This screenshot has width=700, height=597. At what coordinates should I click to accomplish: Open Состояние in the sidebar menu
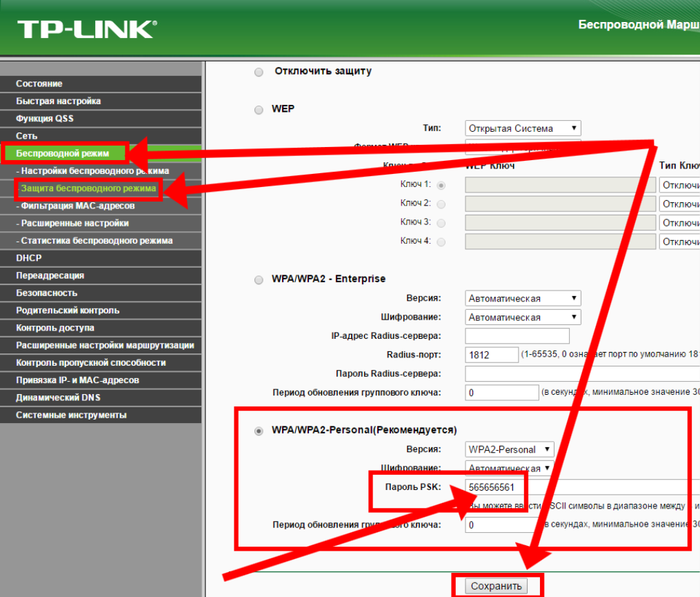coord(39,84)
